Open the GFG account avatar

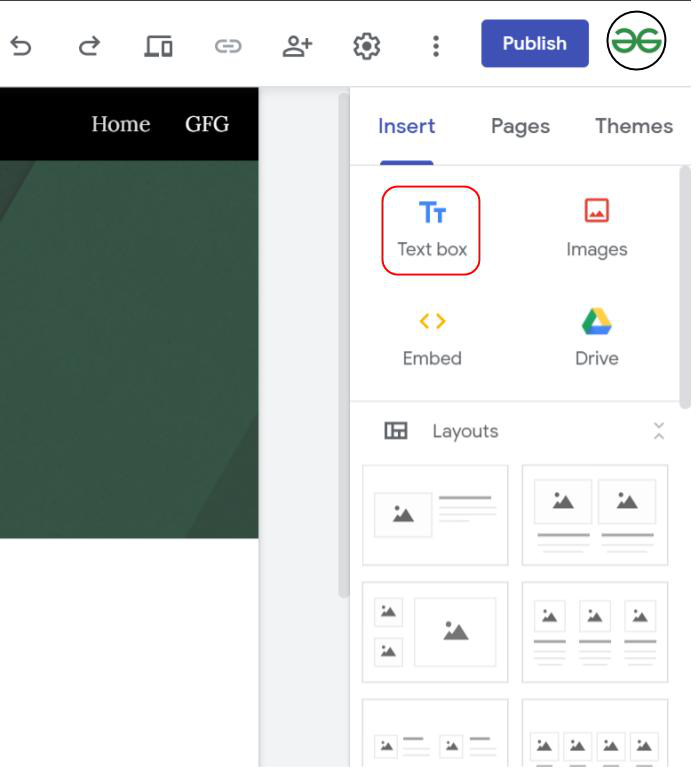636,40
